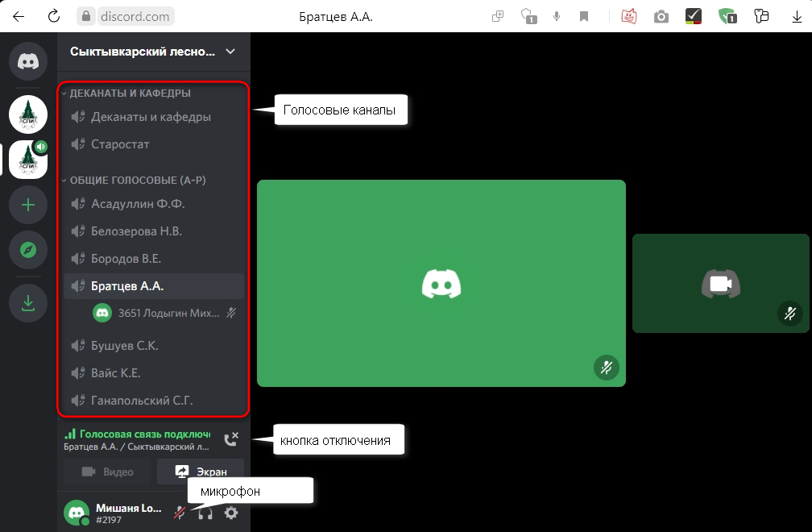Image resolution: width=812 pixels, height=532 pixels.
Task: Join the Белозерова Н.В. voice channel
Action: tap(137, 231)
